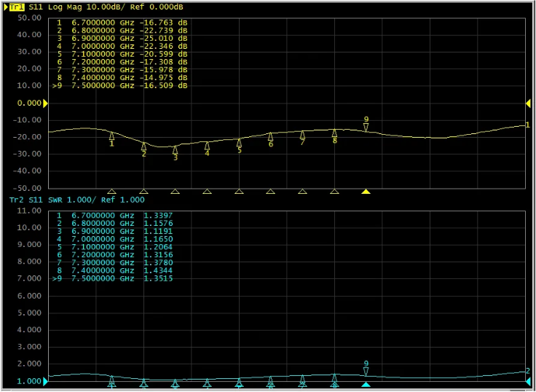Click the trace 1 end label at right edge
Image resolution: width=536 pixels, height=392 pixels.
click(x=528, y=125)
